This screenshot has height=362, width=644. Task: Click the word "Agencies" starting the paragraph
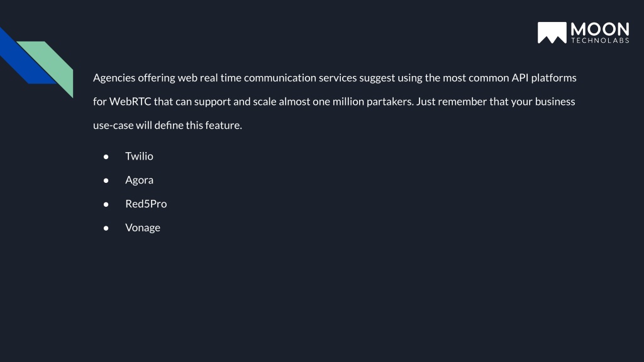(114, 78)
